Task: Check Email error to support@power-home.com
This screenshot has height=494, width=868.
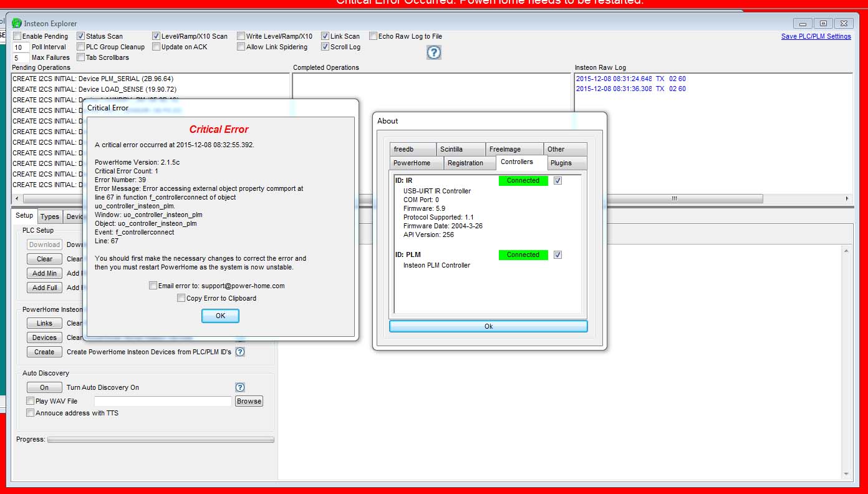Action: coord(153,286)
